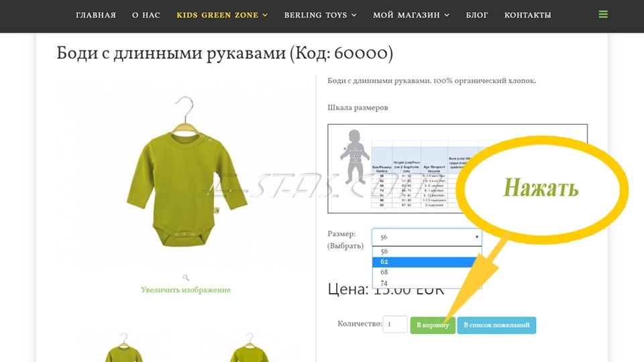
Task: Click the Шкала размеров label
Action: click(x=358, y=107)
